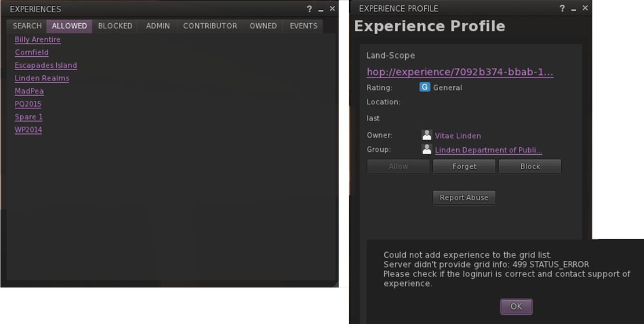
Task: Click the hop://experience URL link
Action: [x=460, y=72]
